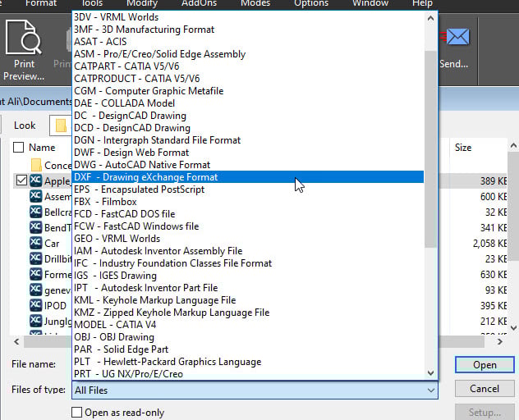Select CATPRODUCT - CATIA V5/V6 option
This screenshot has width=519, height=420.
248,79
